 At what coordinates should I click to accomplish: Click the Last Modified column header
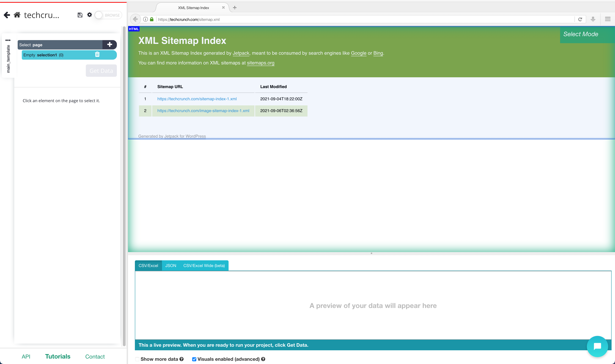(x=273, y=87)
